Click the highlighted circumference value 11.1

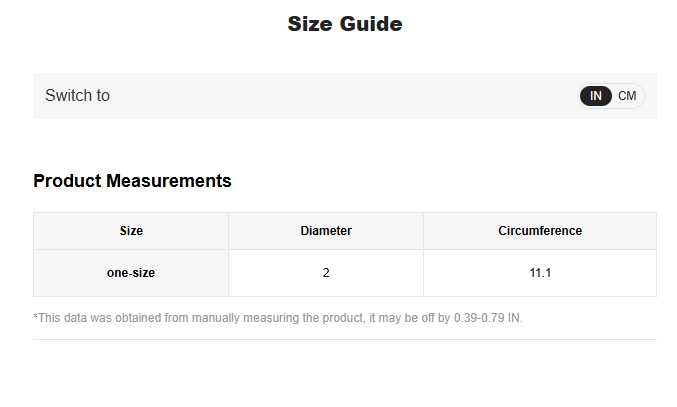540,272
